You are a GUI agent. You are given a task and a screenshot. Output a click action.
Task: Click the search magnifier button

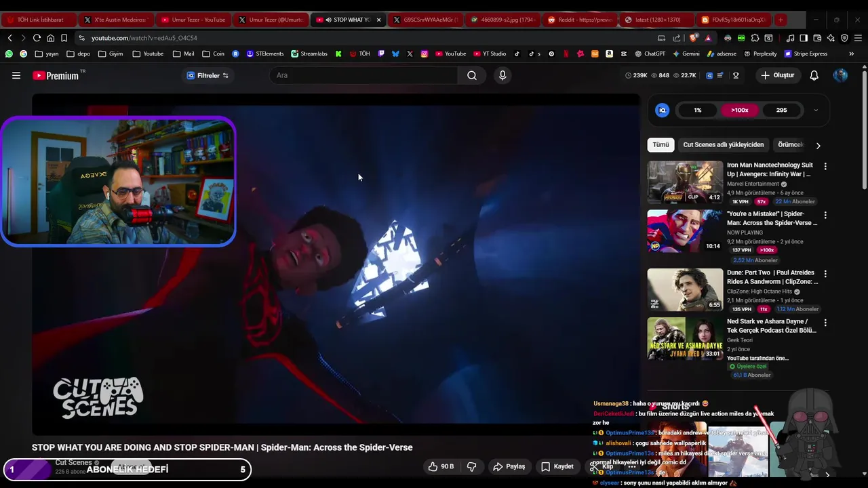click(472, 75)
